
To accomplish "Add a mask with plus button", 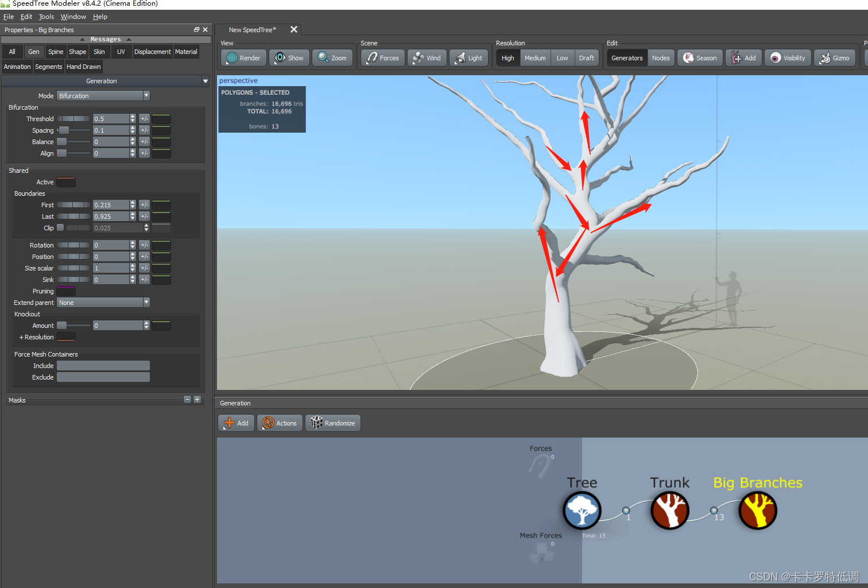I will [197, 400].
